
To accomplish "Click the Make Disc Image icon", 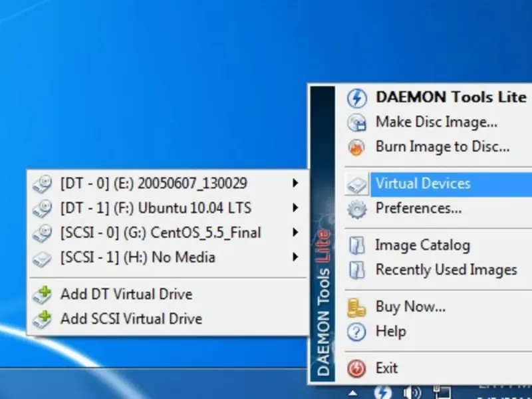I will (356, 122).
